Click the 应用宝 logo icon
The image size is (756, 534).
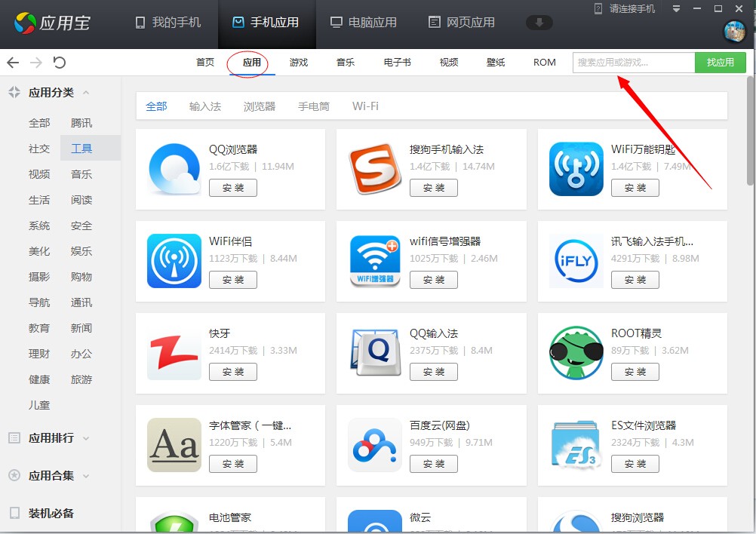pyautogui.click(x=25, y=23)
